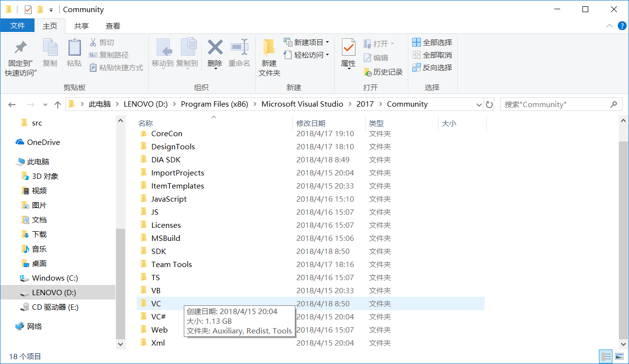Image resolution: width=629 pixels, height=364 pixels.
Task: Click Program Files (x86) in breadcrumb
Action: (214, 104)
